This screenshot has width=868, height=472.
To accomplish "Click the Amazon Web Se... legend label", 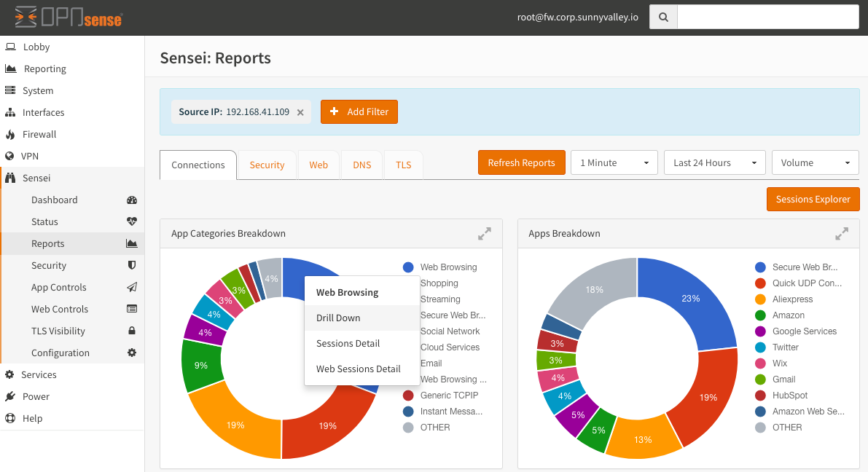I will pos(808,412).
